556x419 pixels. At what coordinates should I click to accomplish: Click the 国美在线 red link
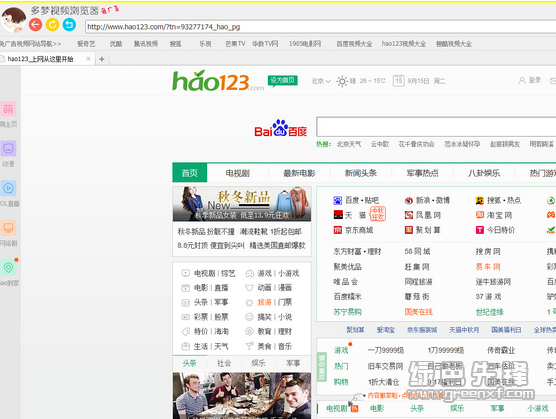418,312
